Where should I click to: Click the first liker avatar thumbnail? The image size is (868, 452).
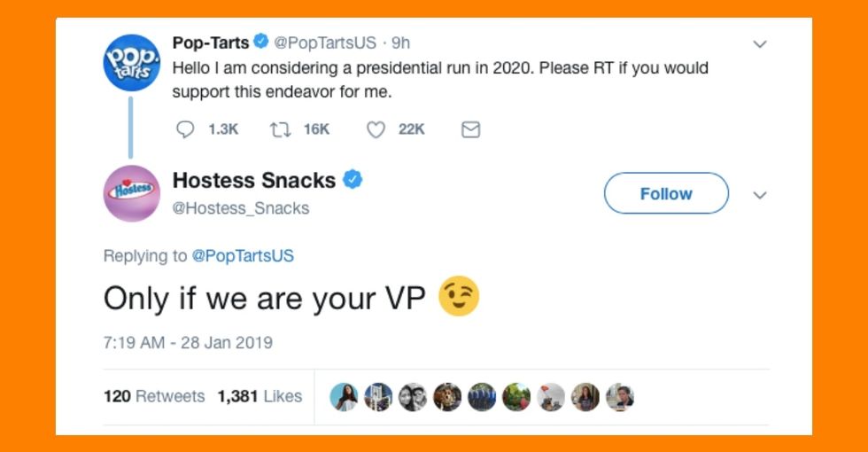click(x=344, y=397)
